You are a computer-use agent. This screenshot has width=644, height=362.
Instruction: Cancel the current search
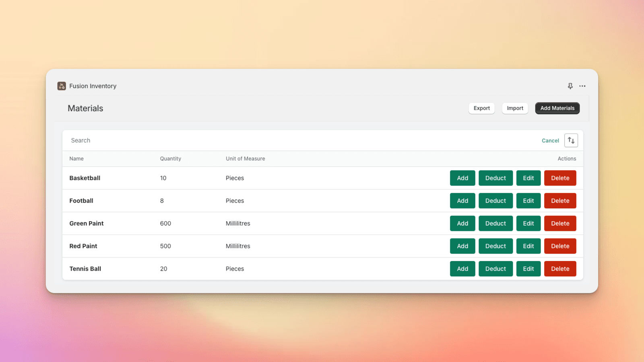pyautogui.click(x=550, y=140)
